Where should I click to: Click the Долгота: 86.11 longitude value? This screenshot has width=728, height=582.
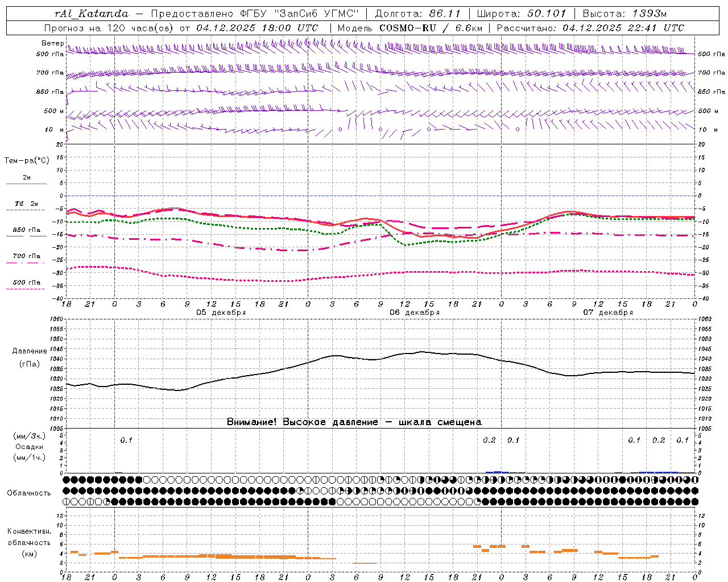(417, 14)
